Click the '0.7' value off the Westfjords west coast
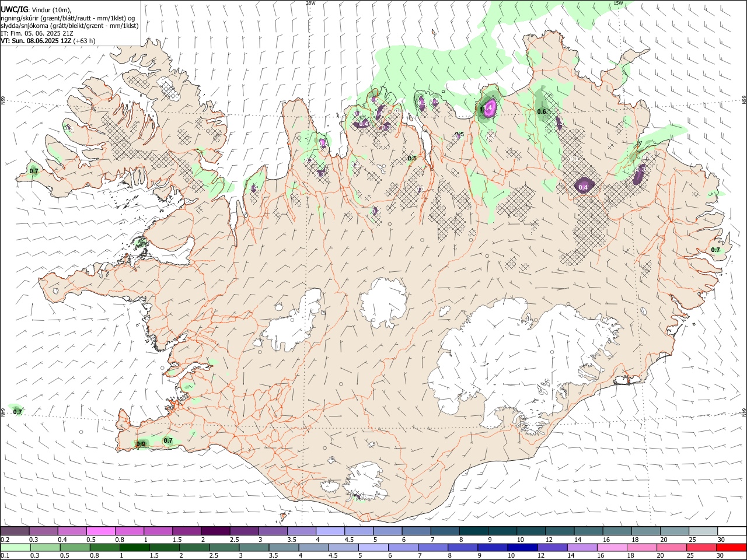747x560 pixels. pyautogui.click(x=34, y=171)
